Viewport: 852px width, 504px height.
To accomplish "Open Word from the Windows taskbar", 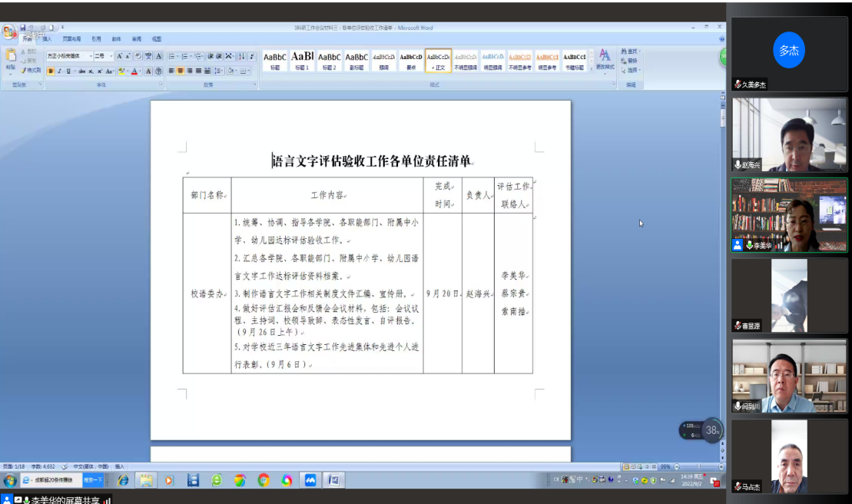I will pos(333,480).
